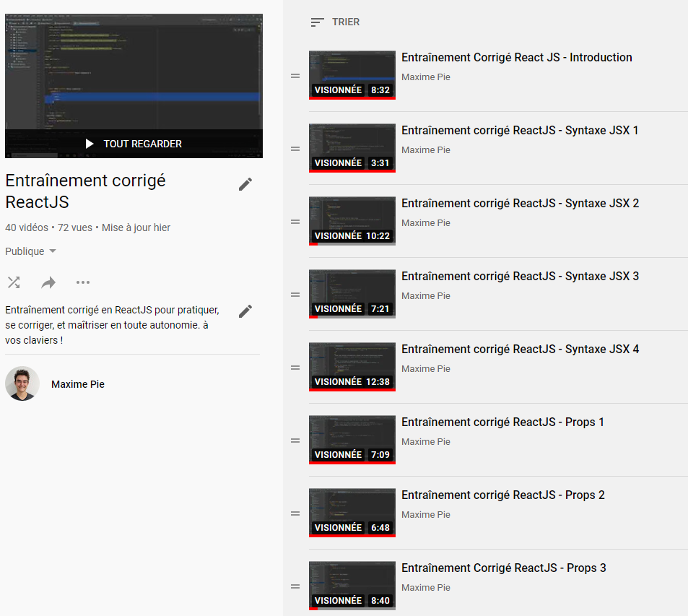688x616 pixels.
Task: Click the share arrow icon
Action: click(x=48, y=282)
